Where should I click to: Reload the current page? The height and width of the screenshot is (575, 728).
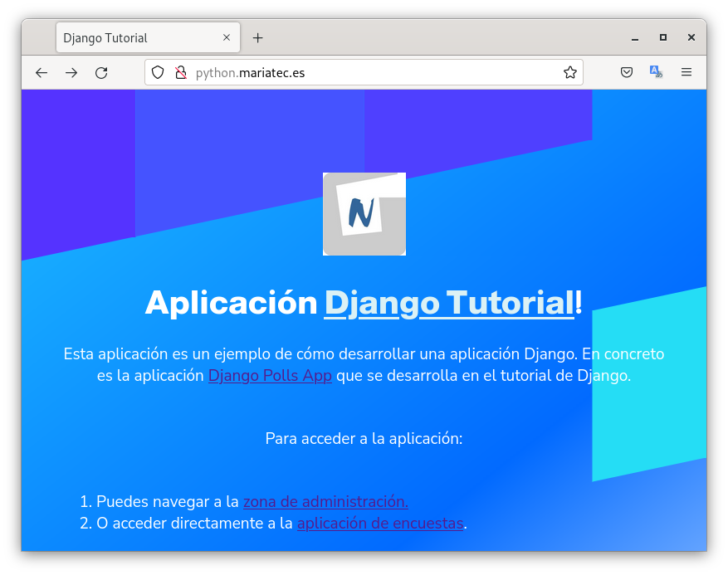pos(101,73)
